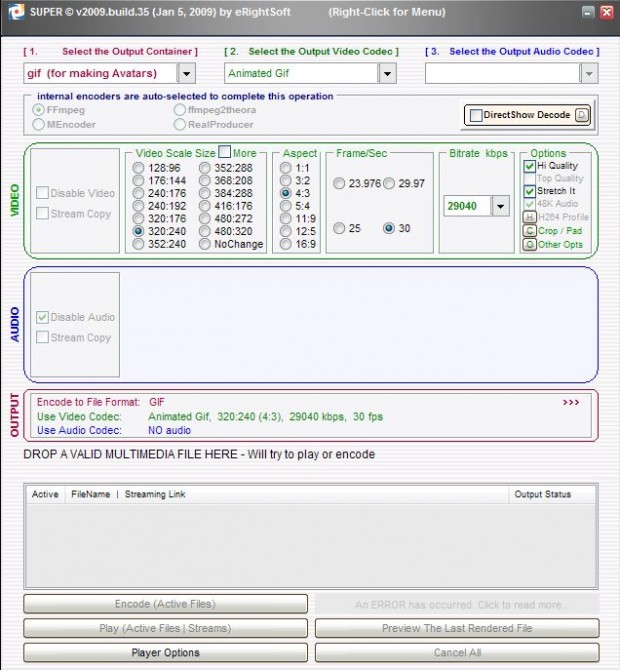Select the 352:288 video scale size
Image resolution: width=620 pixels, height=670 pixels.
click(205, 168)
